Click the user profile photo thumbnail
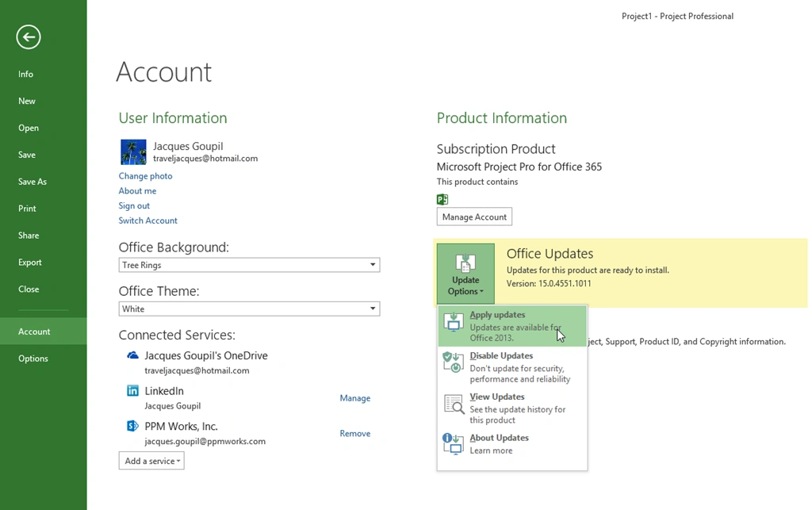The height and width of the screenshot is (510, 812). [x=133, y=151]
